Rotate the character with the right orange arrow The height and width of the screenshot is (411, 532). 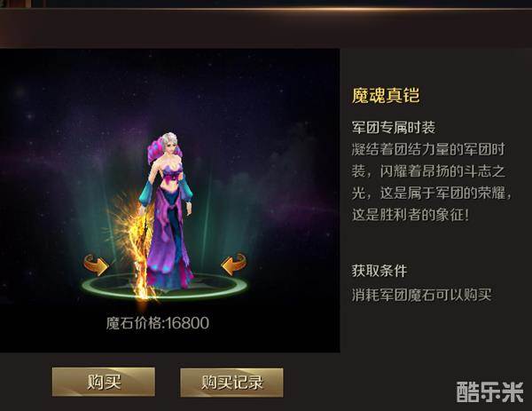coord(234,265)
